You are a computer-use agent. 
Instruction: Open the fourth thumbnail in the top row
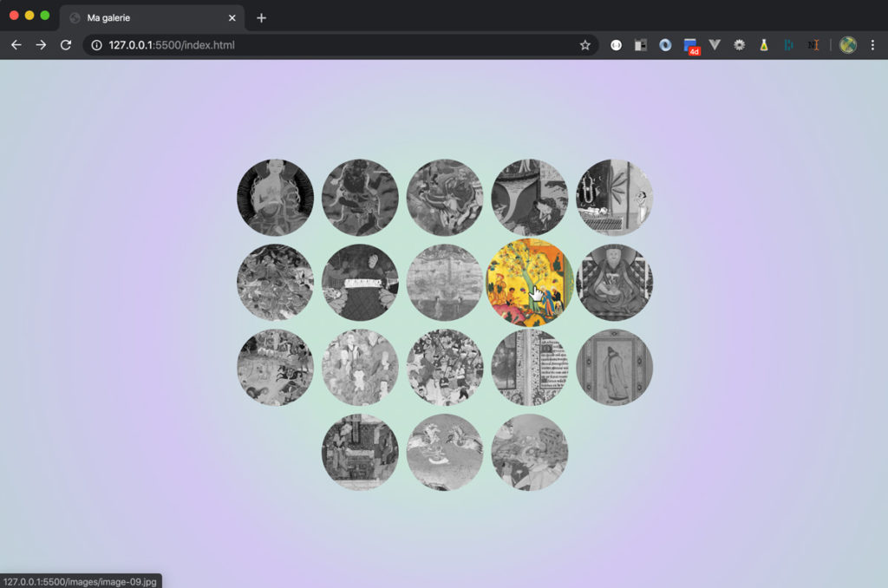tap(530, 197)
